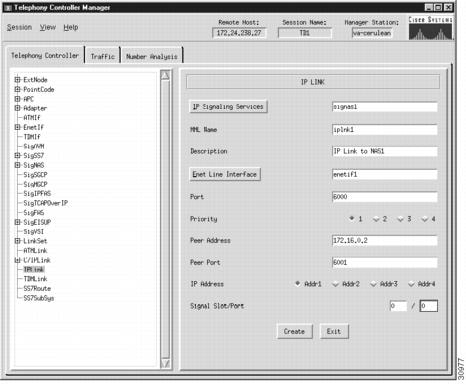The height and width of the screenshot is (385, 466).
Task: Expand the EnetIf tree node
Action: tap(17, 127)
